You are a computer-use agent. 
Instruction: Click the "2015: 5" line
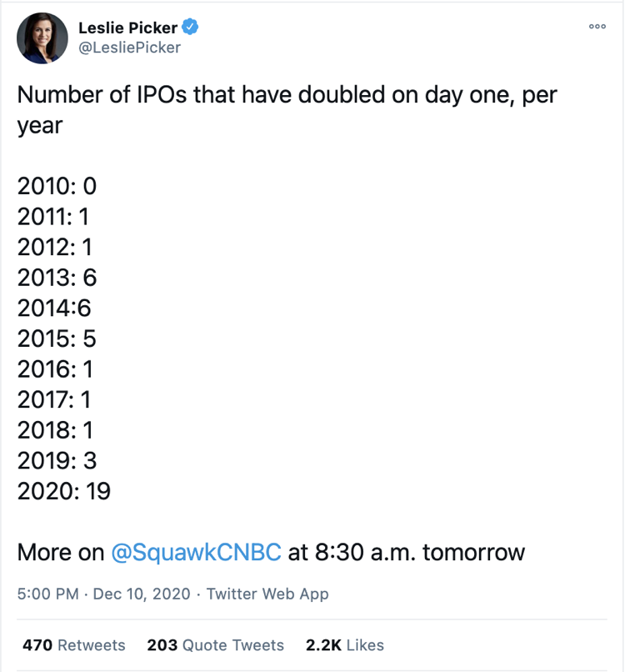pyautogui.click(x=57, y=339)
